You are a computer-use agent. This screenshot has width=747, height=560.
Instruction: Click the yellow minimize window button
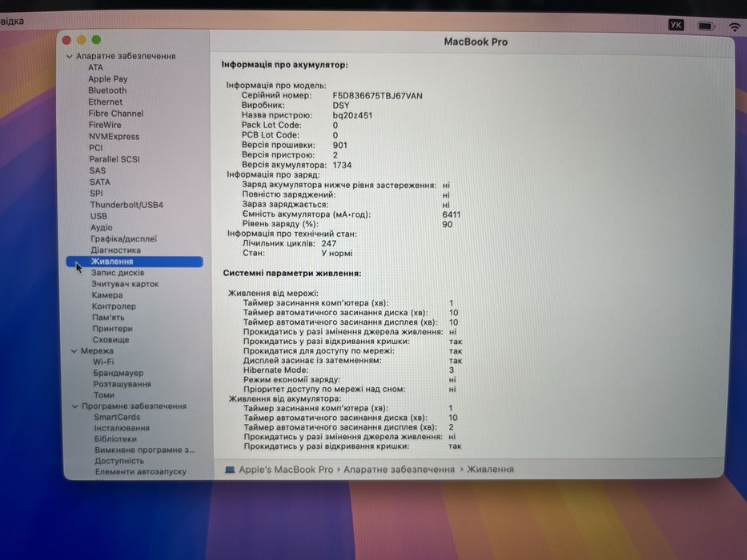click(82, 40)
